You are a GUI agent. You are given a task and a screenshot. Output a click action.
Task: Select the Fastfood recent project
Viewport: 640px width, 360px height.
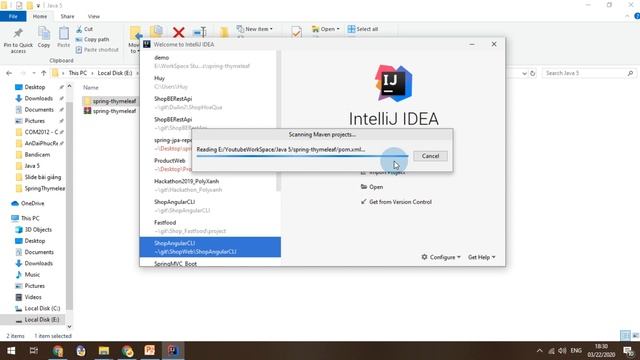point(210,227)
